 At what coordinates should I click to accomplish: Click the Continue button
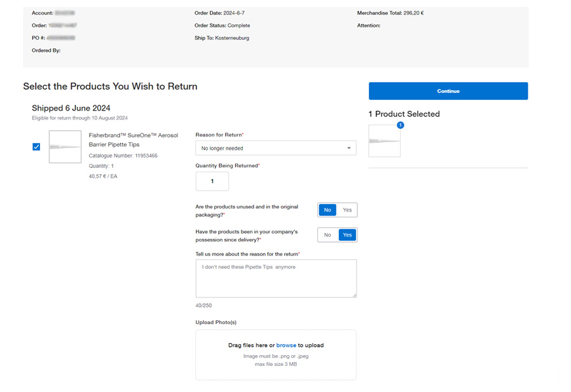pos(448,91)
